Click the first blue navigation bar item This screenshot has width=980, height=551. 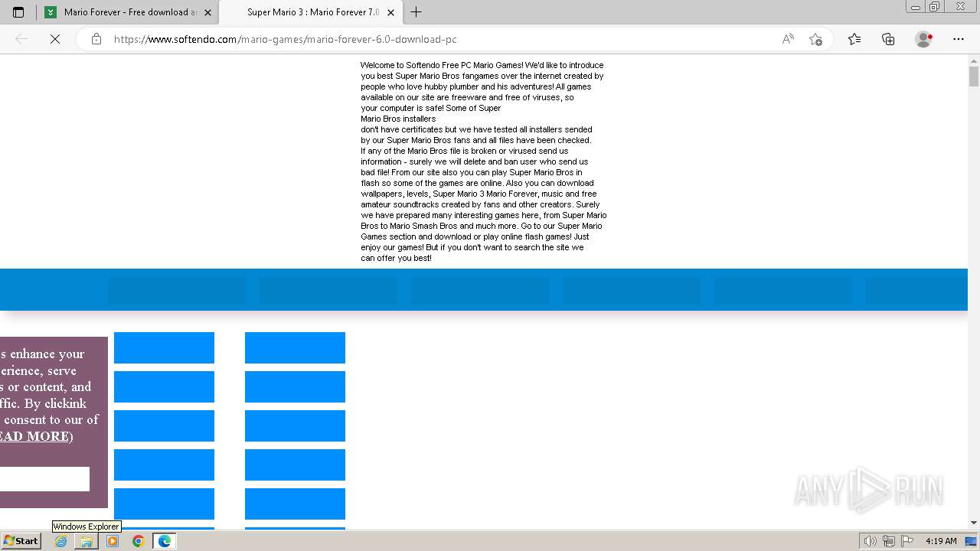[x=177, y=291]
